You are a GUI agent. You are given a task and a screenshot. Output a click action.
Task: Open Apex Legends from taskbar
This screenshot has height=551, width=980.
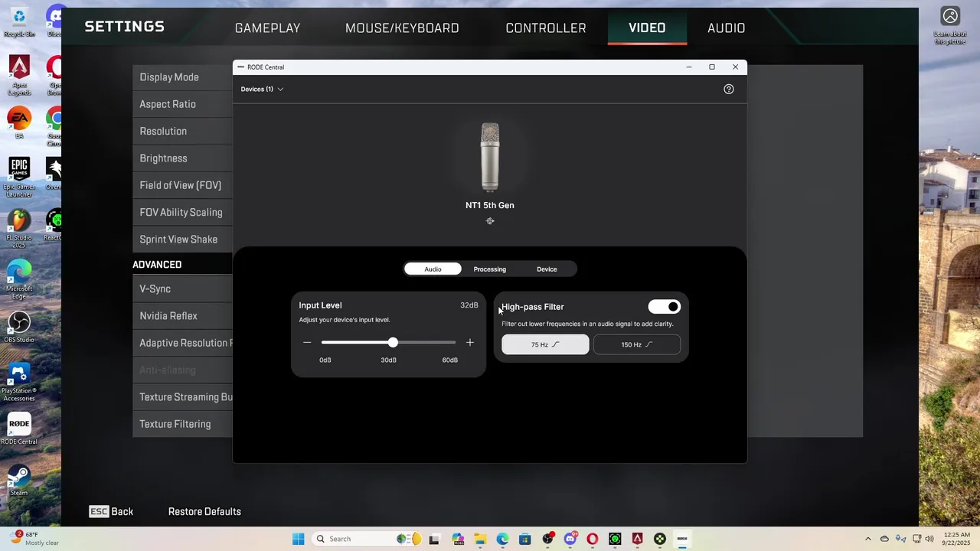(x=637, y=539)
